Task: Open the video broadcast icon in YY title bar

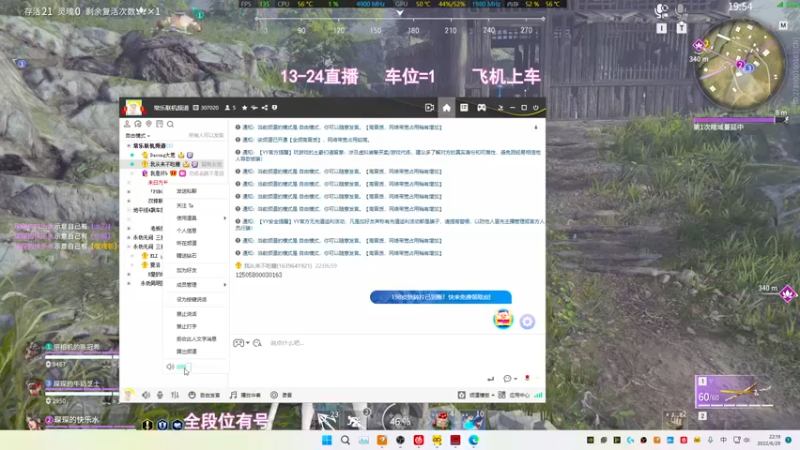Action: [429, 108]
